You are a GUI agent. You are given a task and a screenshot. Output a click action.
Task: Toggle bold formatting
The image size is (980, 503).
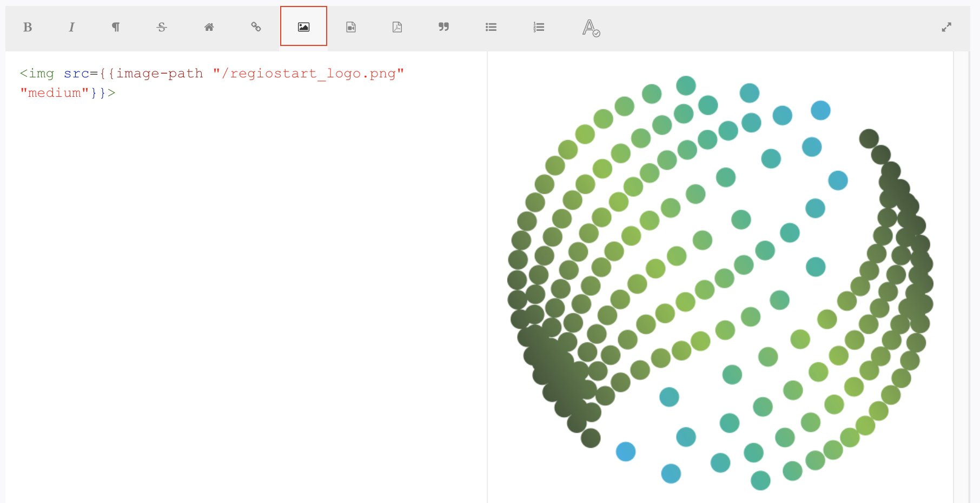28,27
